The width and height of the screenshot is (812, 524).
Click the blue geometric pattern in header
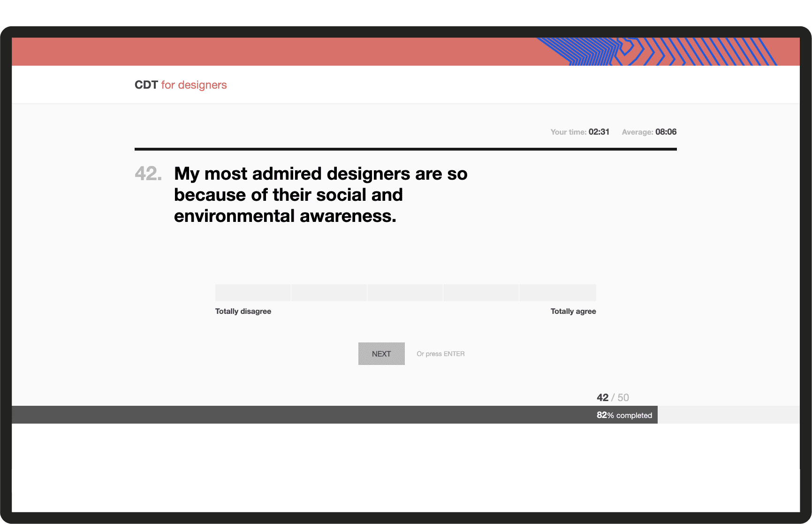coord(657,52)
